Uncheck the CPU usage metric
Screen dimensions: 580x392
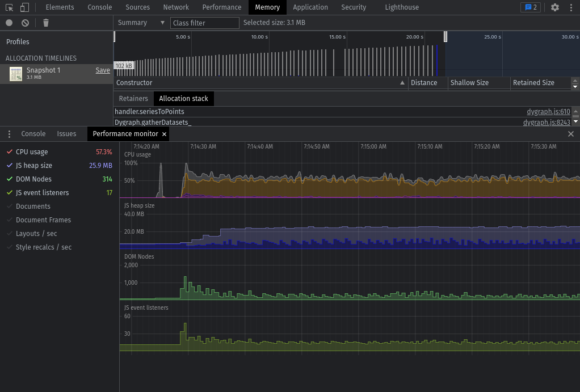pyautogui.click(x=32, y=152)
